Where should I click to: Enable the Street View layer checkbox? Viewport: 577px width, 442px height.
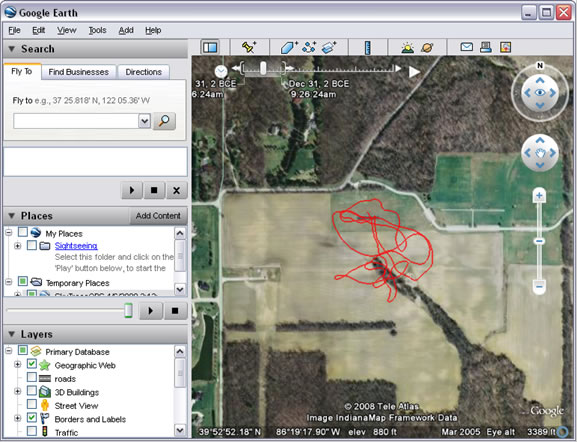tap(32, 404)
